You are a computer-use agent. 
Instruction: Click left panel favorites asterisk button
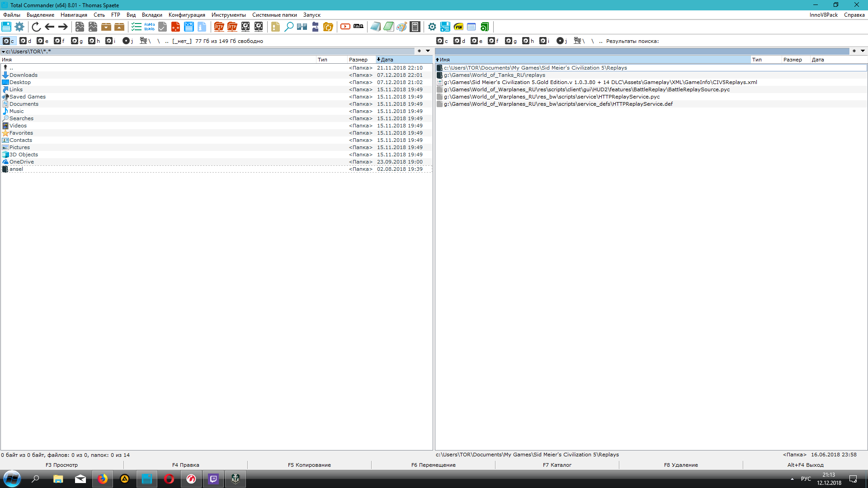point(419,51)
